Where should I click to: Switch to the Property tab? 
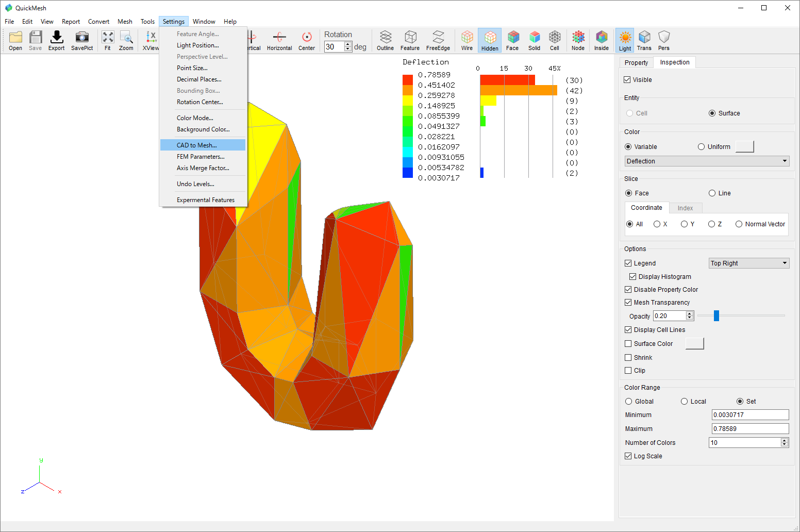[636, 62]
